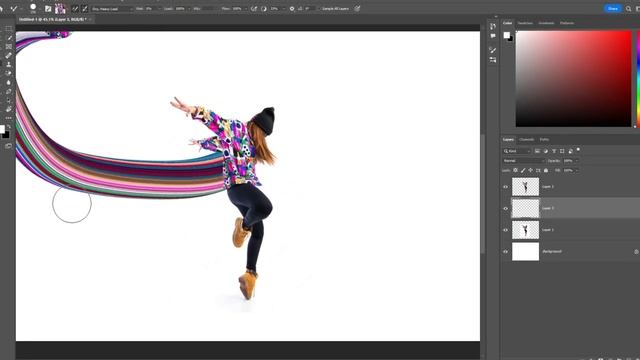Viewport: 640px width, 360px height.
Task: Open the layer Fill dropdown
Action: point(576,170)
